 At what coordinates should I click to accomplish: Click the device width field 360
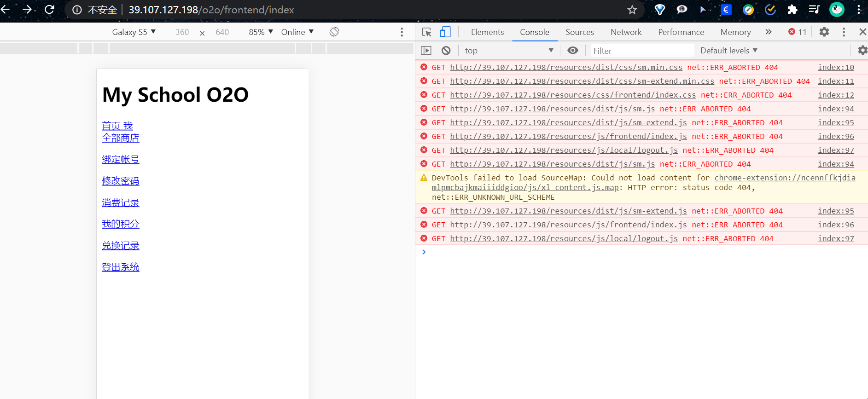(x=182, y=32)
